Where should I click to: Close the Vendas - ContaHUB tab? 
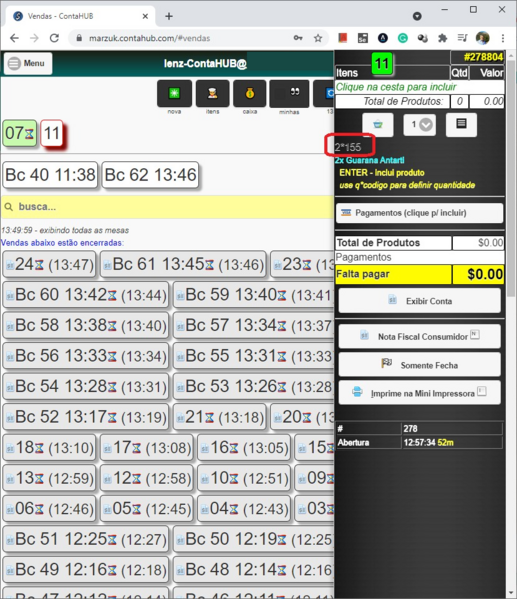(x=145, y=16)
